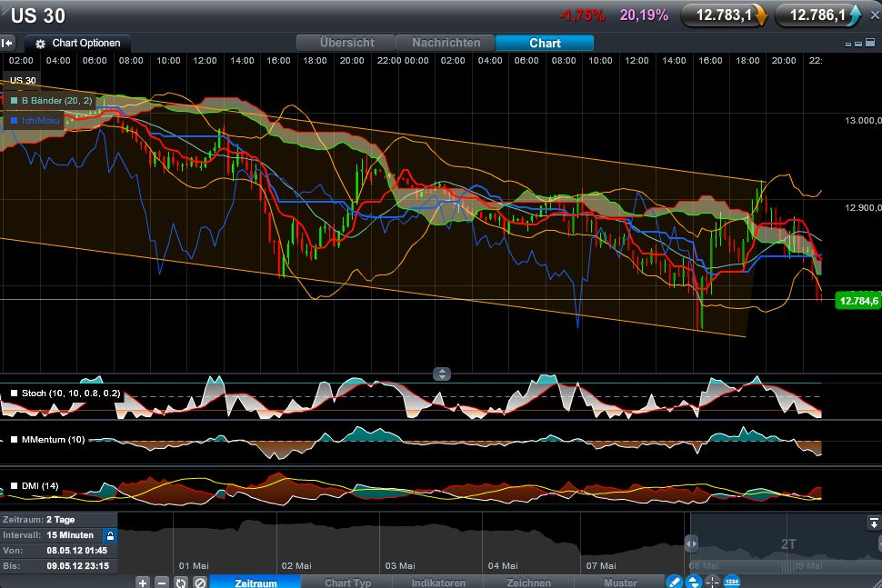Image resolution: width=882 pixels, height=588 pixels.
Task: Toggle the DMI (14) indicator square
Action: (14, 486)
